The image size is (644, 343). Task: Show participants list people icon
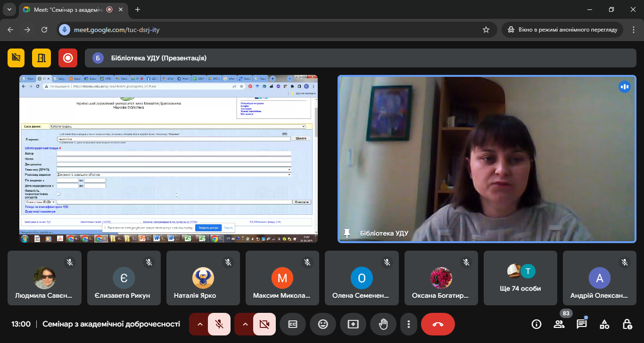click(559, 324)
